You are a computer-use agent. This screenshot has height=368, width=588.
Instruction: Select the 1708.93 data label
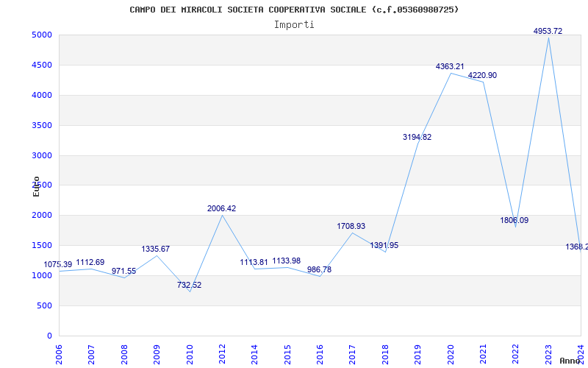pyautogui.click(x=351, y=227)
